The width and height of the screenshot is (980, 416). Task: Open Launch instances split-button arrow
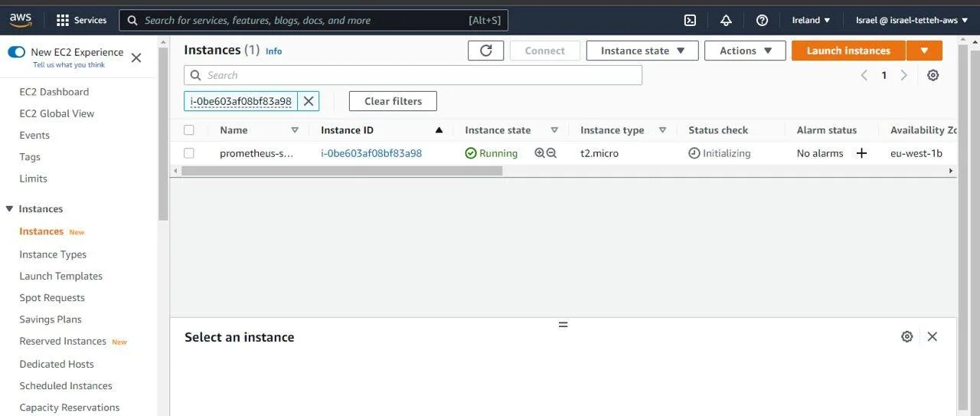(x=924, y=51)
